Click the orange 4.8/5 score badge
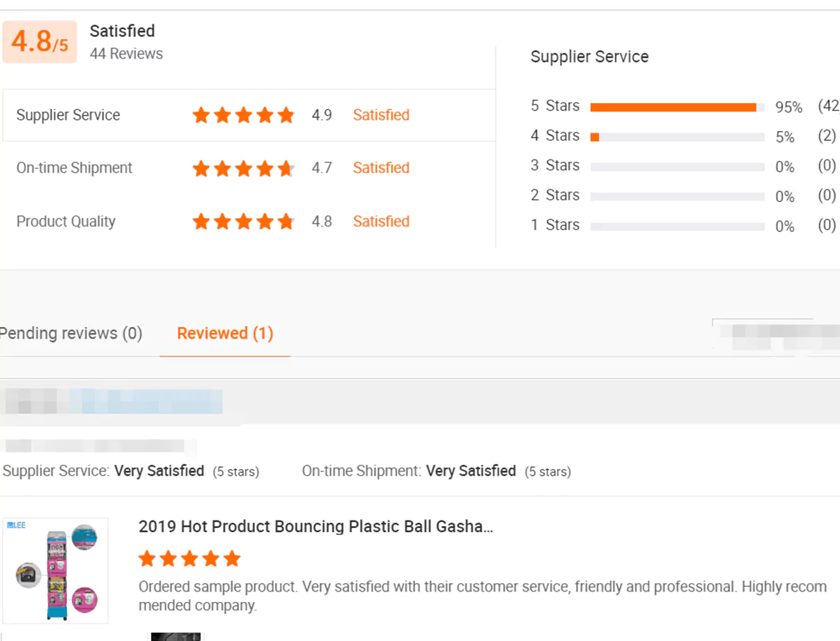This screenshot has height=641, width=840. click(40, 42)
